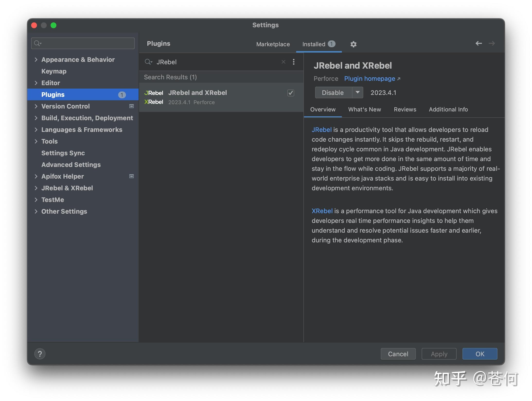Image resolution: width=532 pixels, height=401 pixels.
Task: Expand the Tools section
Action: tap(36, 141)
